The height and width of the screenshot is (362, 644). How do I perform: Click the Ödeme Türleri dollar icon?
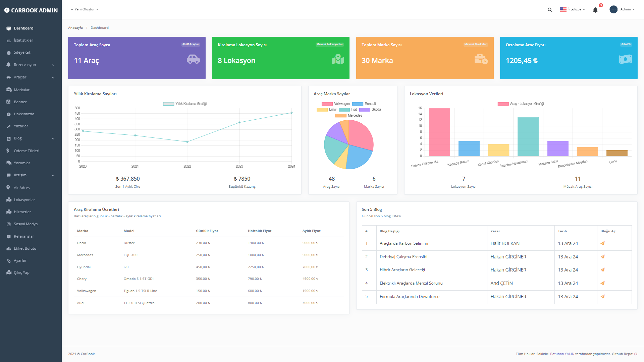(8, 151)
